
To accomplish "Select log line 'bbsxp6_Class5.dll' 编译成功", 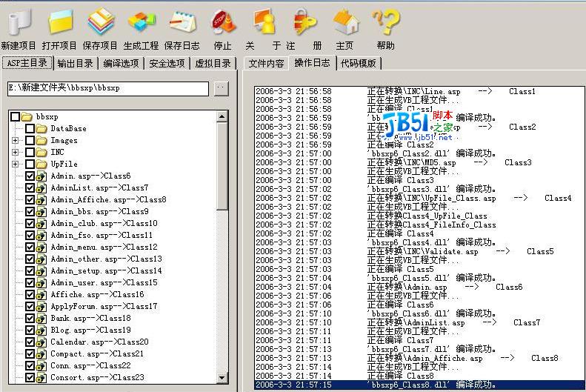I will click(x=419, y=278).
